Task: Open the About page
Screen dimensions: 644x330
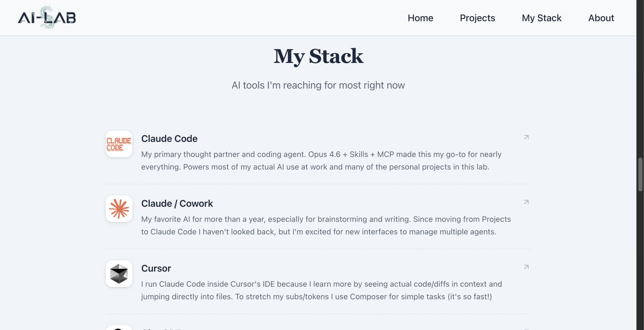Action: point(601,18)
